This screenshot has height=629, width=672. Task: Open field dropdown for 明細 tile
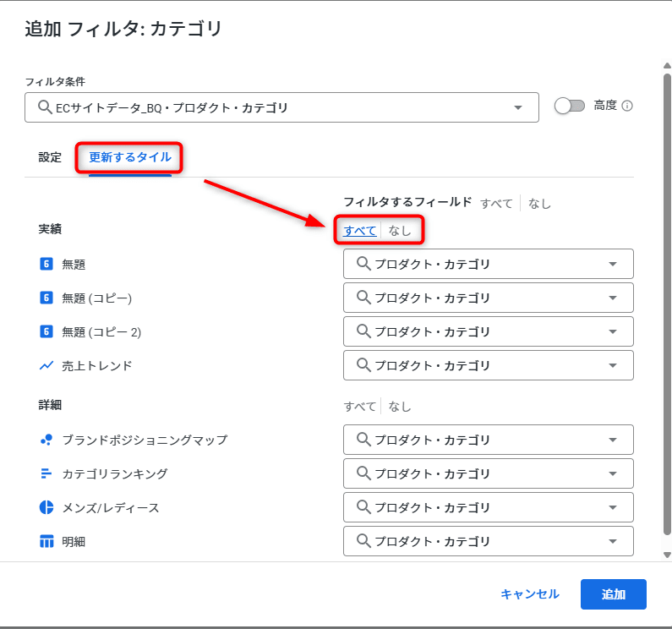point(488,541)
